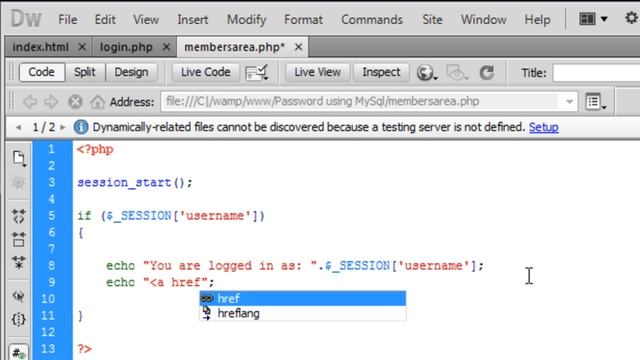Open the Window menu
Screen dimensions: 640x360
click(x=484, y=19)
